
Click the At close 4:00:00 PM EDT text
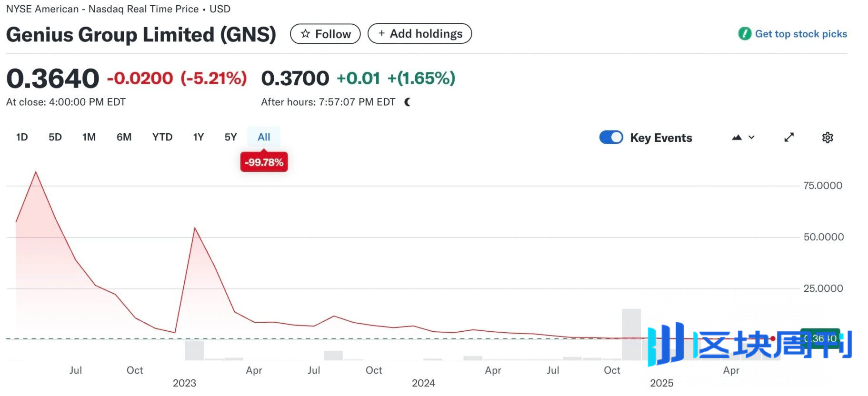[x=66, y=102]
